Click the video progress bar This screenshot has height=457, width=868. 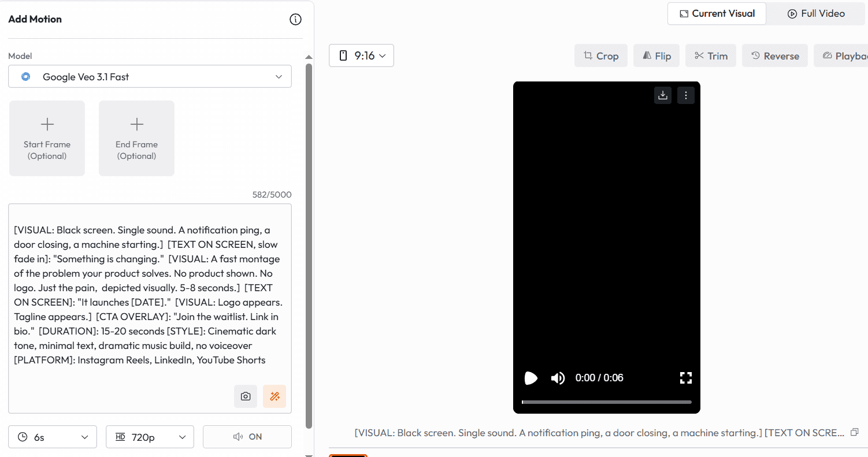click(607, 402)
